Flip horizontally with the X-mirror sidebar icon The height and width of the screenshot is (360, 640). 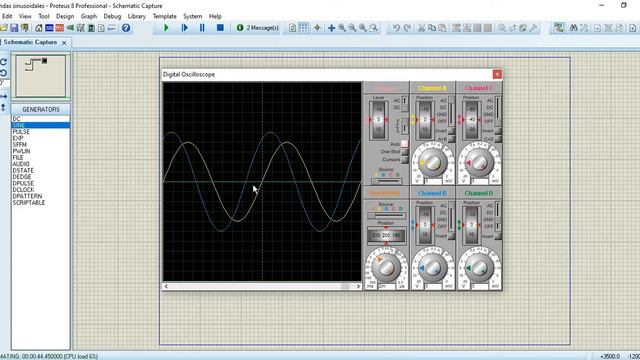[4, 96]
